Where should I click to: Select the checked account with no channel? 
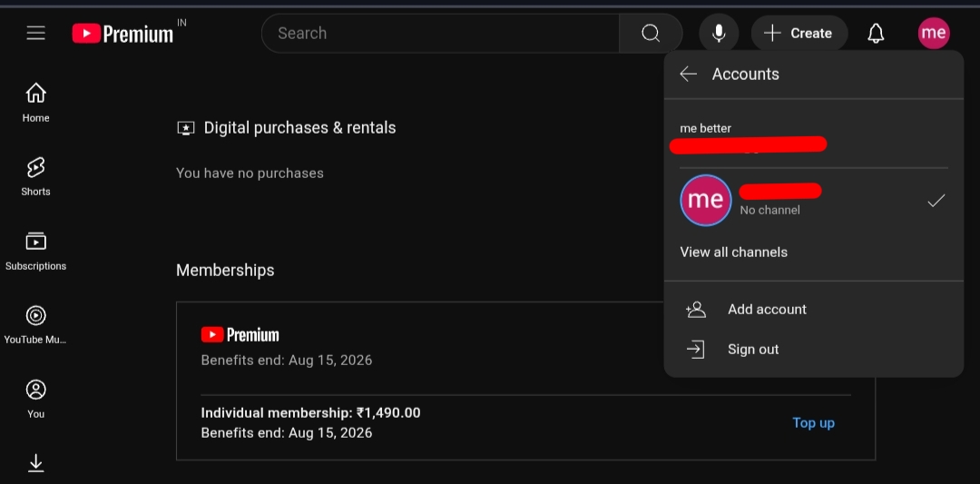click(x=812, y=200)
